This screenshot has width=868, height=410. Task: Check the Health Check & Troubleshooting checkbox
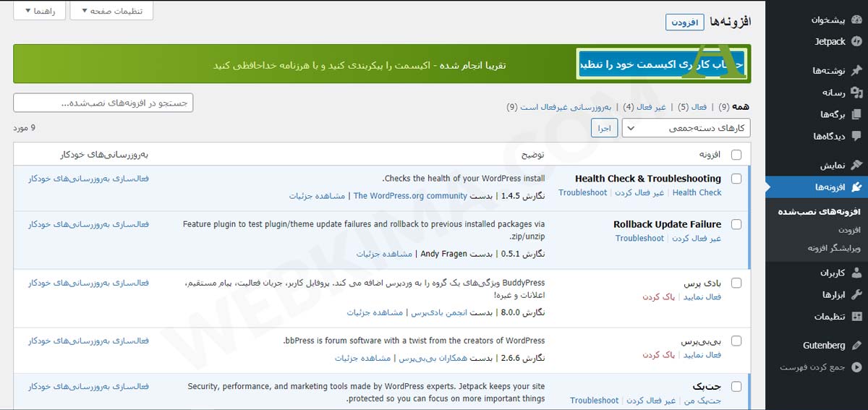click(x=736, y=179)
